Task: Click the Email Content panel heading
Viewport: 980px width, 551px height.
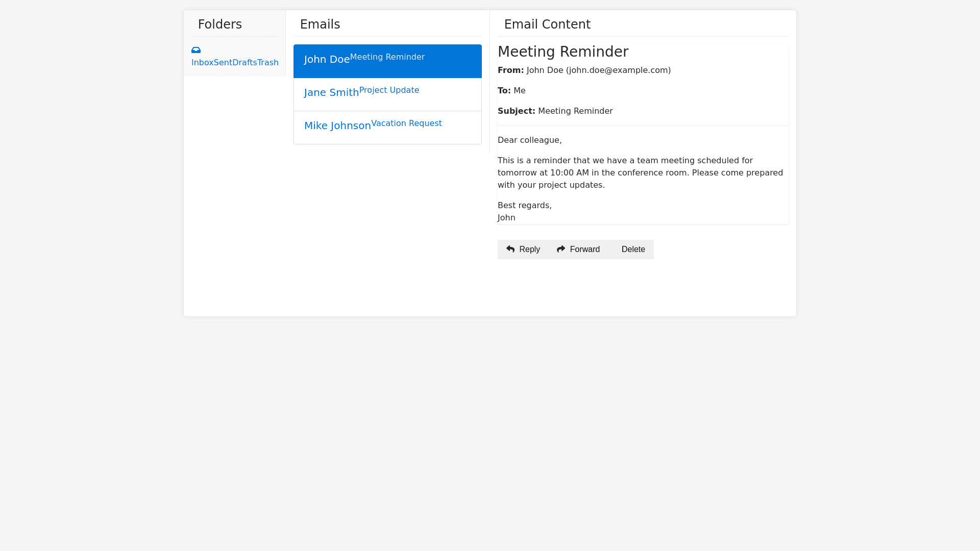Action: tap(547, 24)
